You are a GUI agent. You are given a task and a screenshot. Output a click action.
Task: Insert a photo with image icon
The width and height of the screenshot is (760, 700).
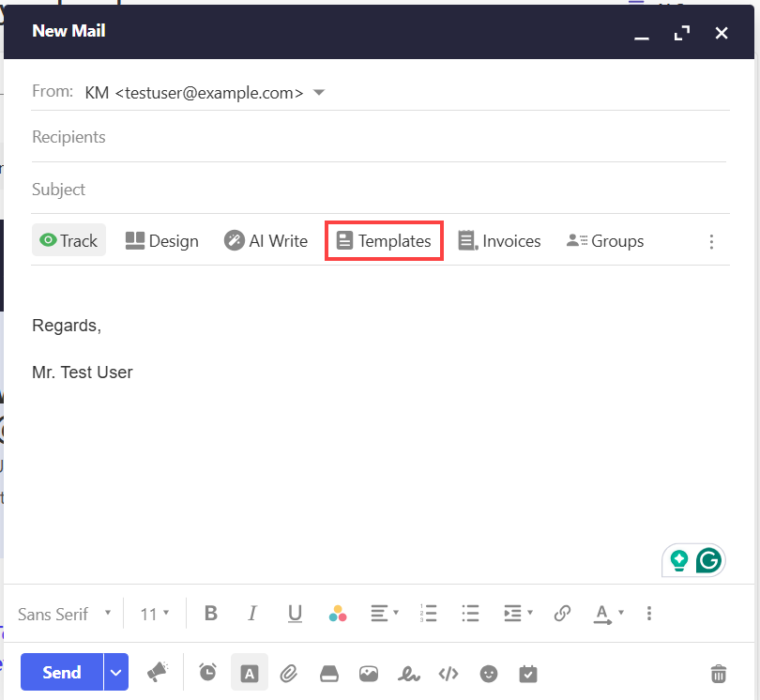369,674
